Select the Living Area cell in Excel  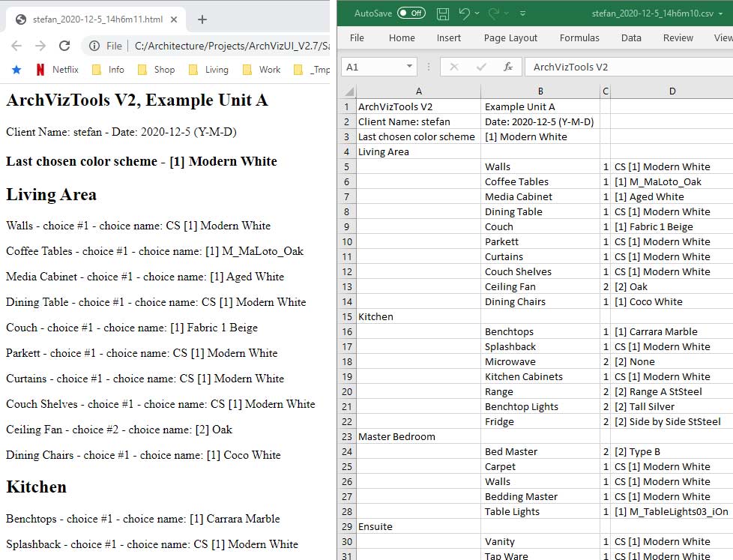418,151
